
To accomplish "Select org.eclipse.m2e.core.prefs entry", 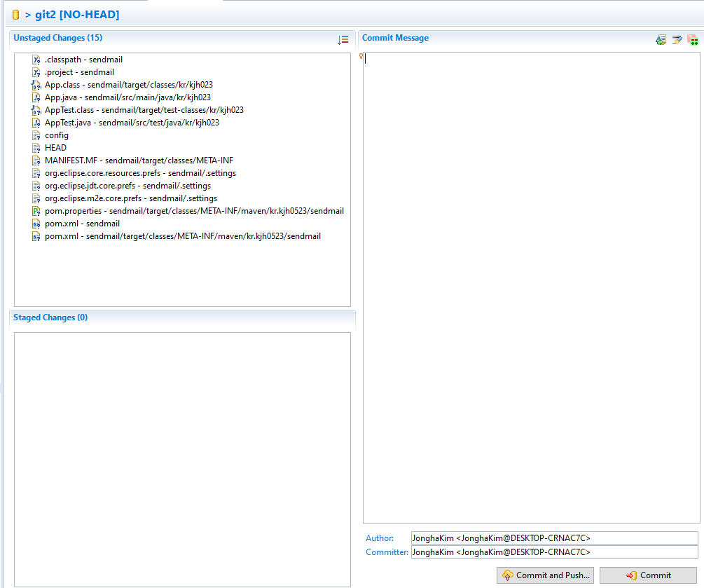I will click(x=131, y=198).
